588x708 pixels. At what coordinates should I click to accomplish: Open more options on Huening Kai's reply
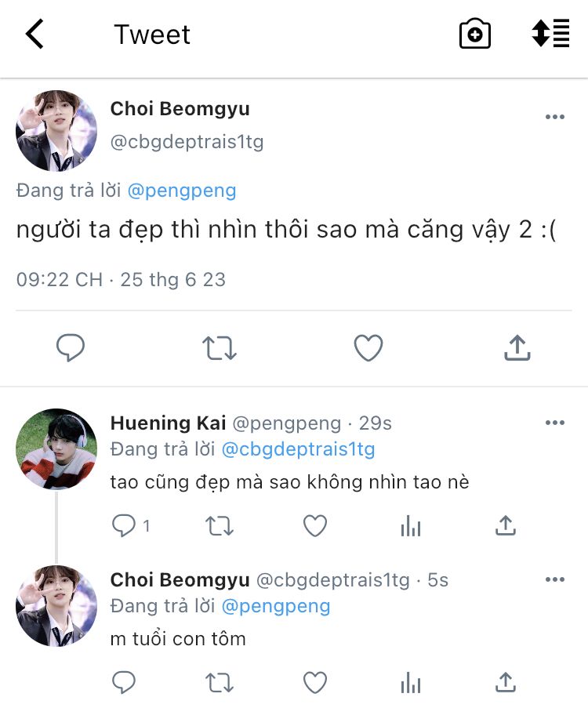[554, 423]
